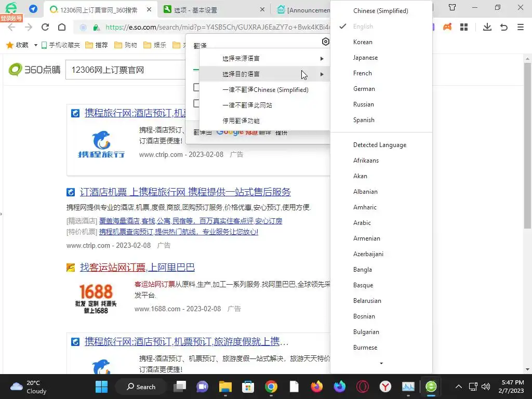The height and width of the screenshot is (399, 532).
Task: Click the page vertical scrollbar thumb
Action: tap(527, 146)
